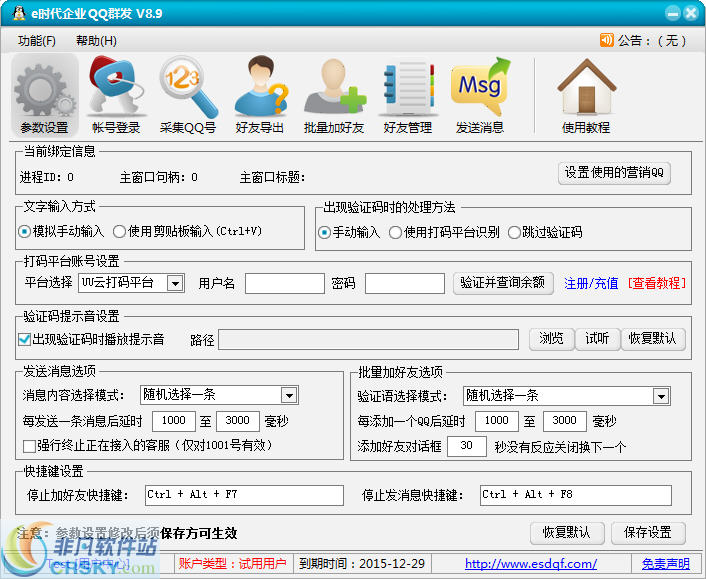
Task: Expand the 平台选择 UU云打码平台 dropdown
Action: (x=175, y=283)
